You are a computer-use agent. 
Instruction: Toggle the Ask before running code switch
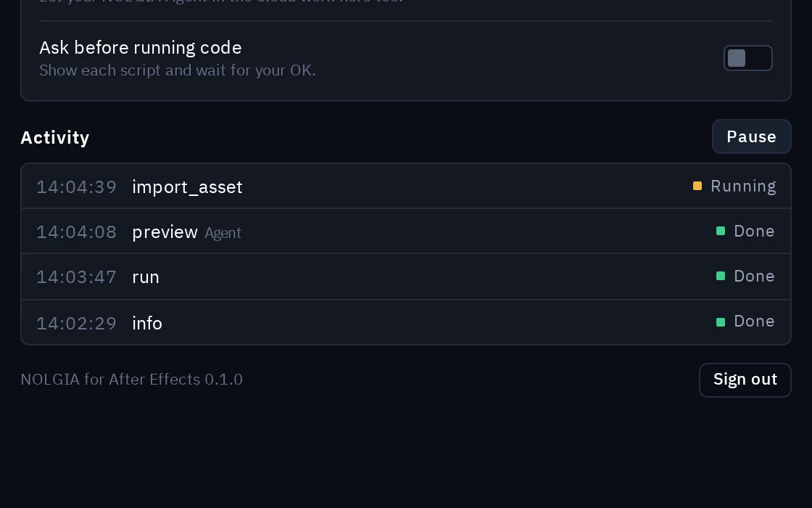click(747, 58)
